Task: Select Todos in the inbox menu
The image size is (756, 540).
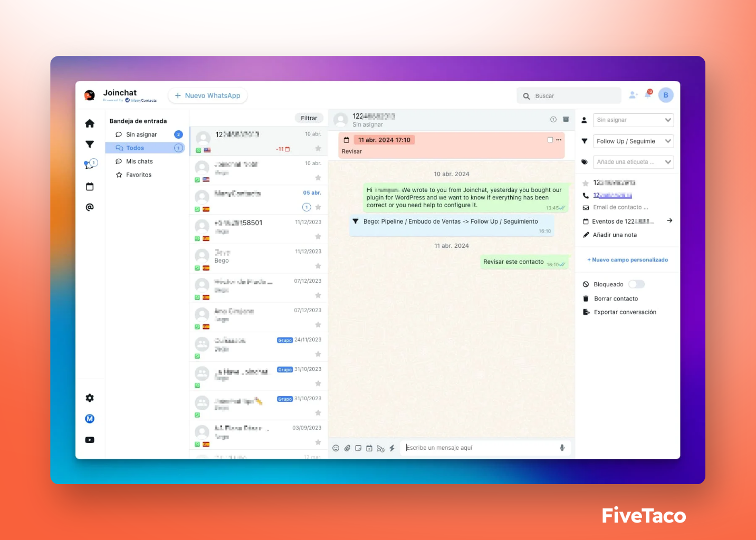Action: pyautogui.click(x=145, y=148)
